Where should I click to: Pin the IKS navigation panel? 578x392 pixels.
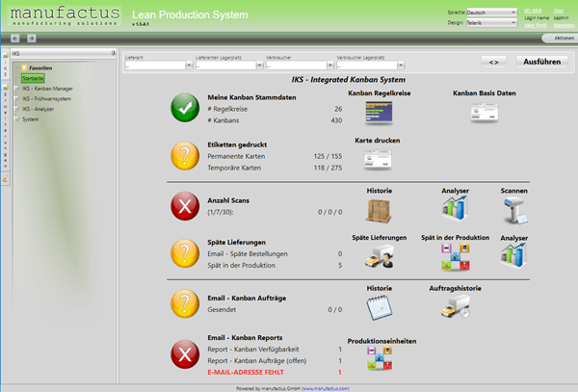point(113,53)
